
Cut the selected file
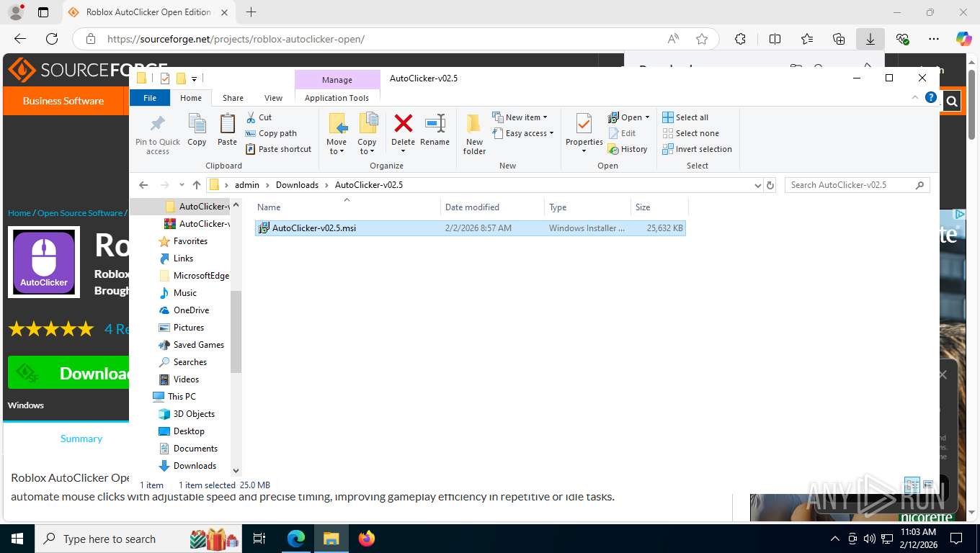pyautogui.click(x=259, y=117)
